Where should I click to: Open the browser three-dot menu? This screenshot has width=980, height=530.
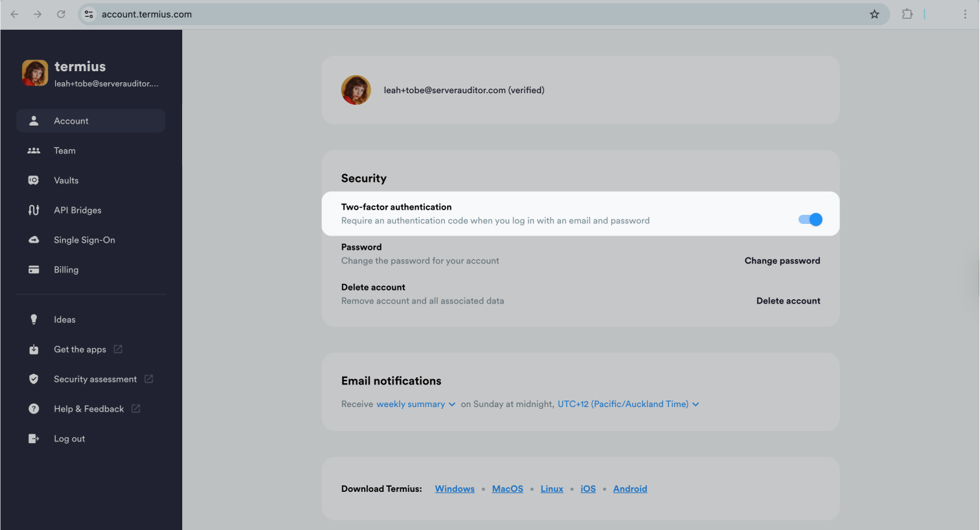[x=965, y=14]
